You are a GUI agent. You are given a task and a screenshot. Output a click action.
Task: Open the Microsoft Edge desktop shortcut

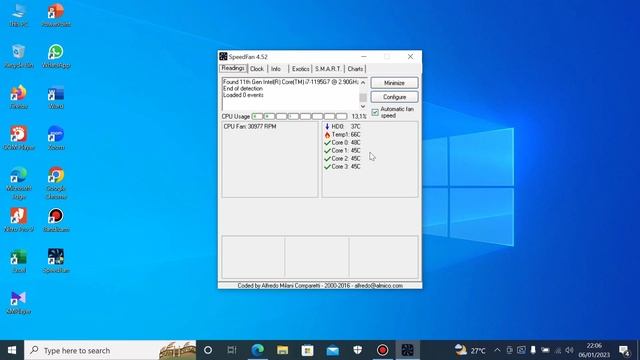(19, 183)
